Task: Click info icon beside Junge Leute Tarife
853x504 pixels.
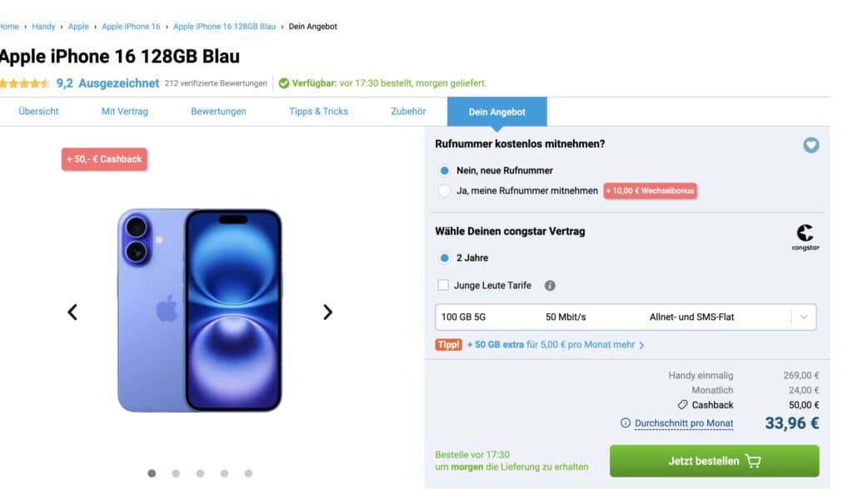Action: pos(550,286)
